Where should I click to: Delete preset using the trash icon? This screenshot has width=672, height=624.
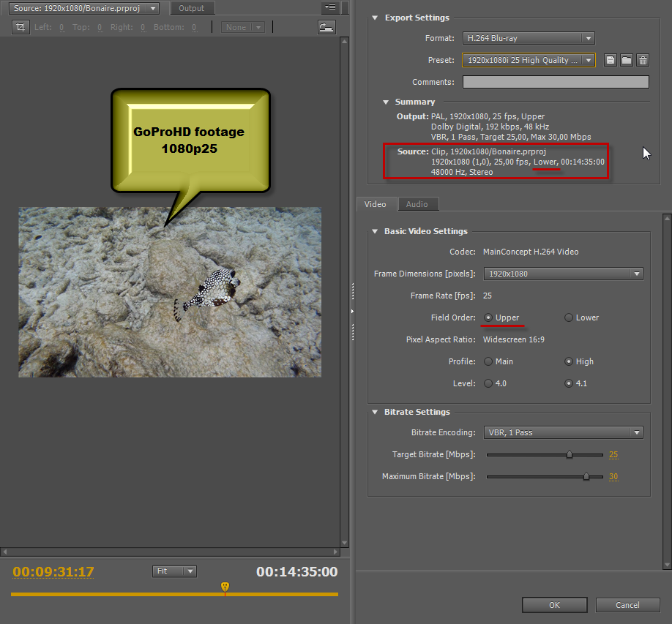[642, 60]
